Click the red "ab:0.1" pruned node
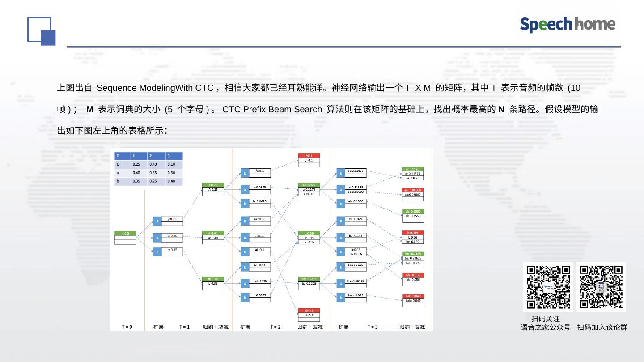The image size is (644, 363). [309, 311]
